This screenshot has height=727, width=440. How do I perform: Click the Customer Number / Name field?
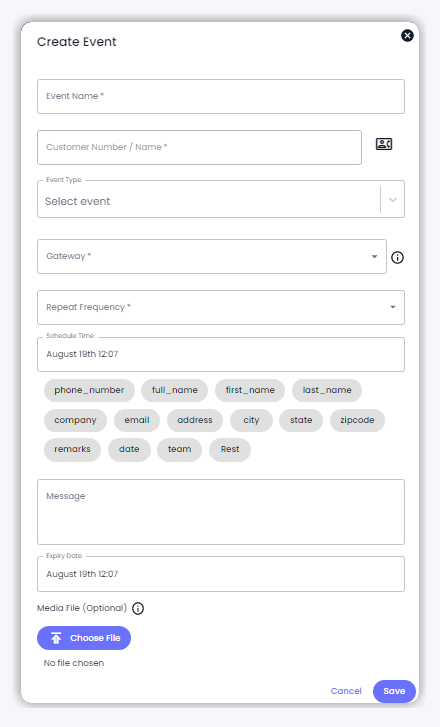[x=199, y=147]
